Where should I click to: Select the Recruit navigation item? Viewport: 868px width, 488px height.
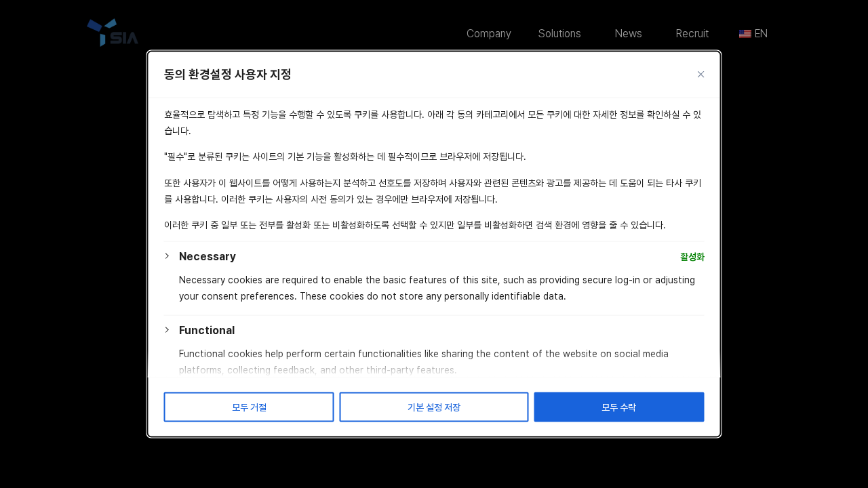point(692,33)
